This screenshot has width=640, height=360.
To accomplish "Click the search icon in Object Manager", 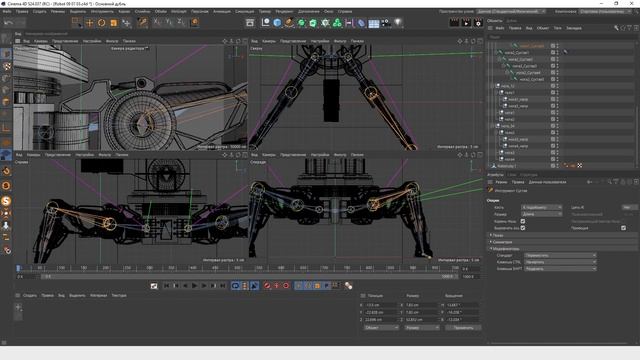I will [616, 28].
